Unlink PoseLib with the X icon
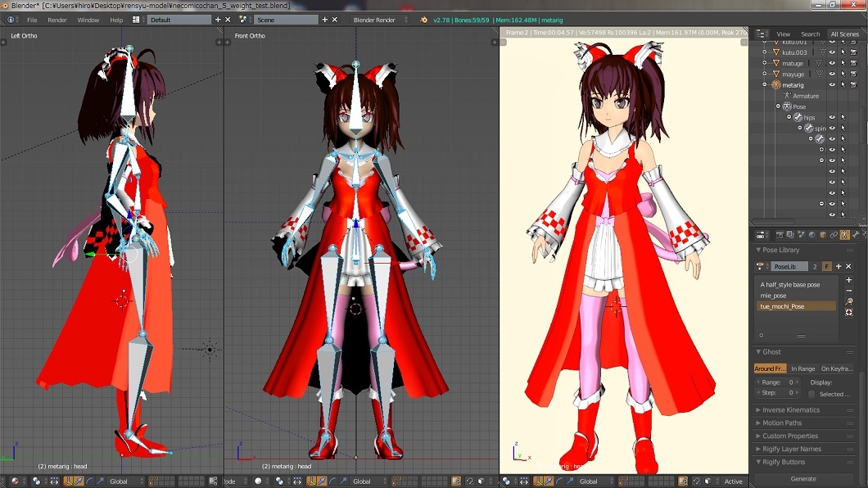This screenshot has width=868, height=488. 848,267
